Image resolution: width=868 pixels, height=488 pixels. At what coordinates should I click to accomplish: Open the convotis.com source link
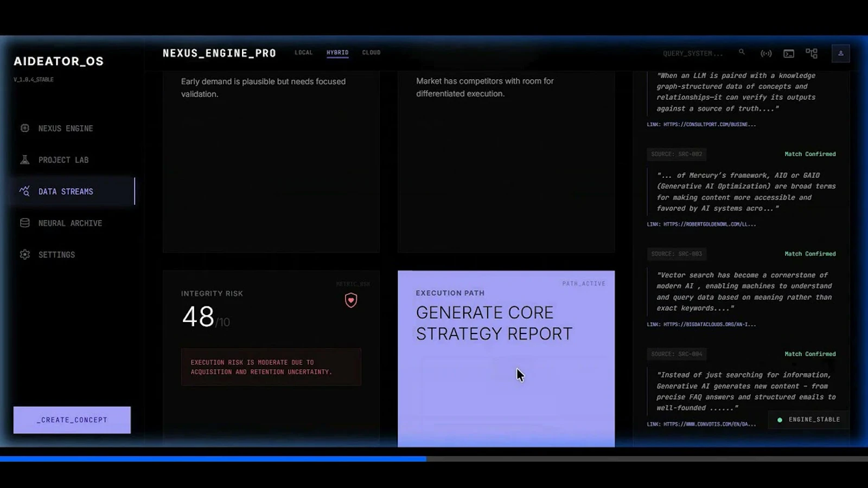[701, 424]
